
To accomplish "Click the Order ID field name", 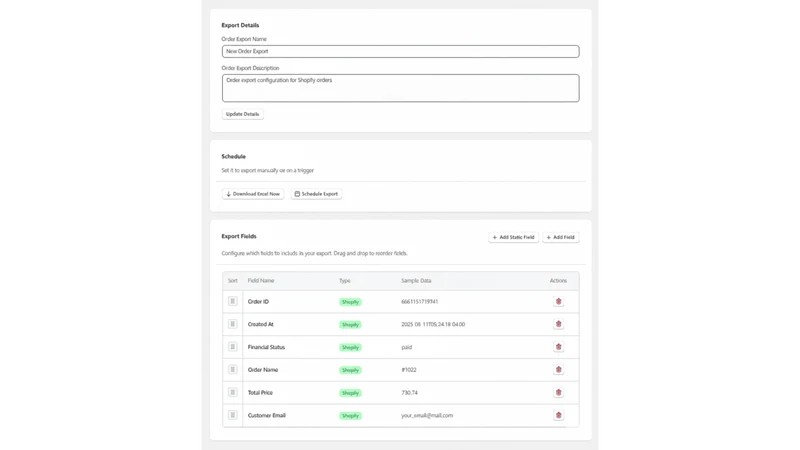I will click(x=258, y=302).
